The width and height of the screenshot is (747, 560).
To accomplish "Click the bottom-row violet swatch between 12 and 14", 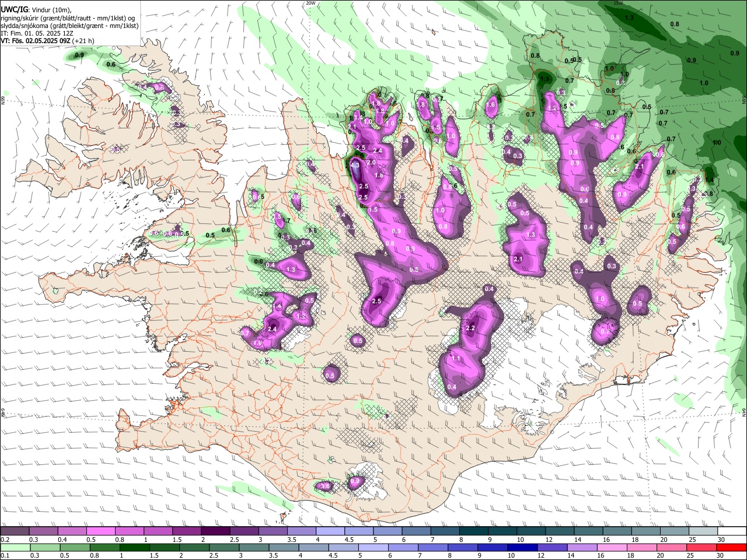I will point(553,547).
